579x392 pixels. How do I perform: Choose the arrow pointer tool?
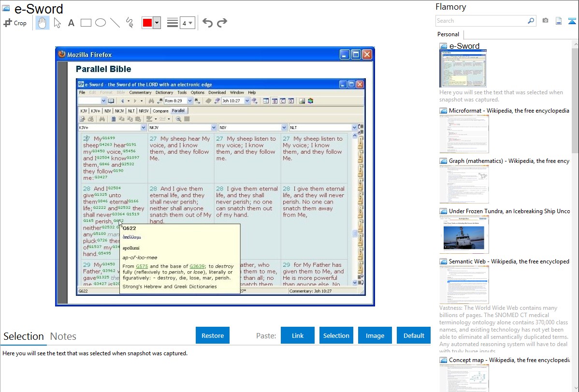57,23
